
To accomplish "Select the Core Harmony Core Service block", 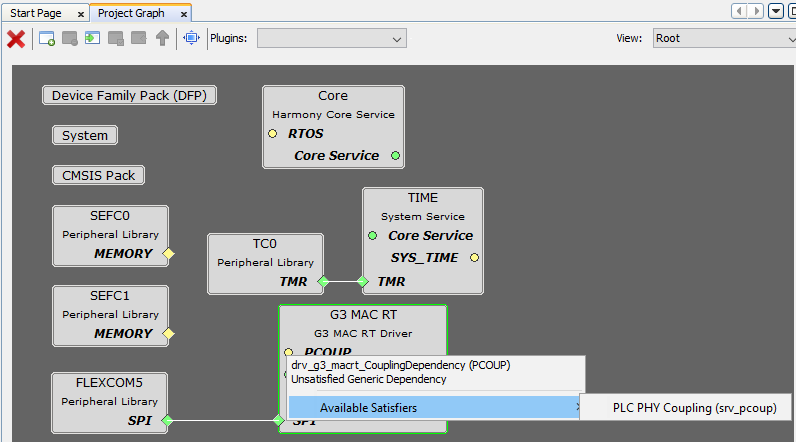I will 333,127.
